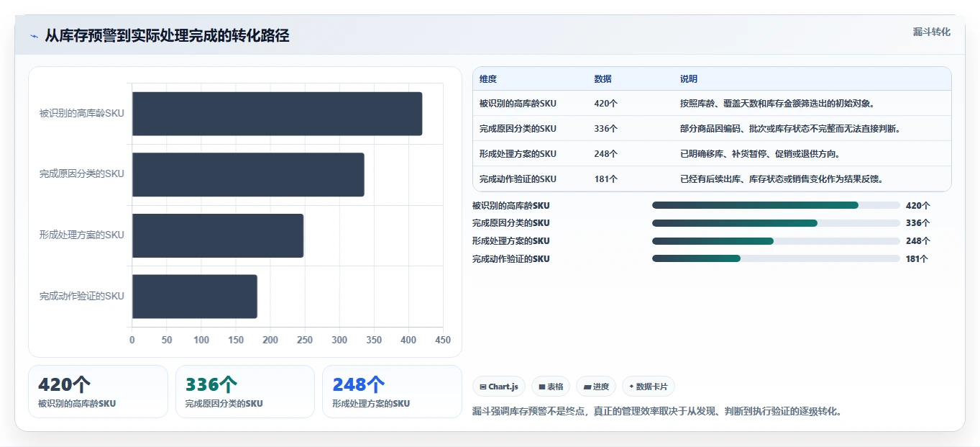Click the Chart.js tag chip
The height and width of the screenshot is (447, 980).
499,387
